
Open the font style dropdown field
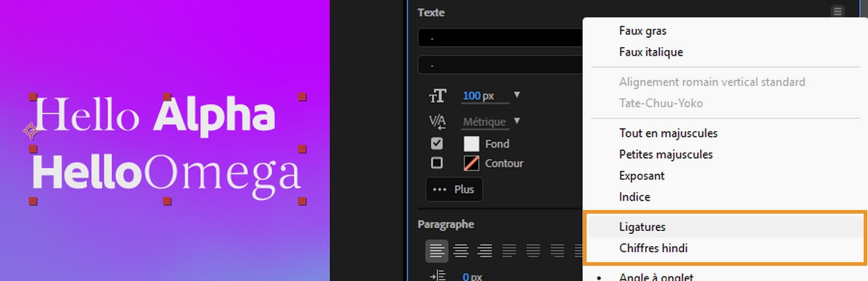501,65
